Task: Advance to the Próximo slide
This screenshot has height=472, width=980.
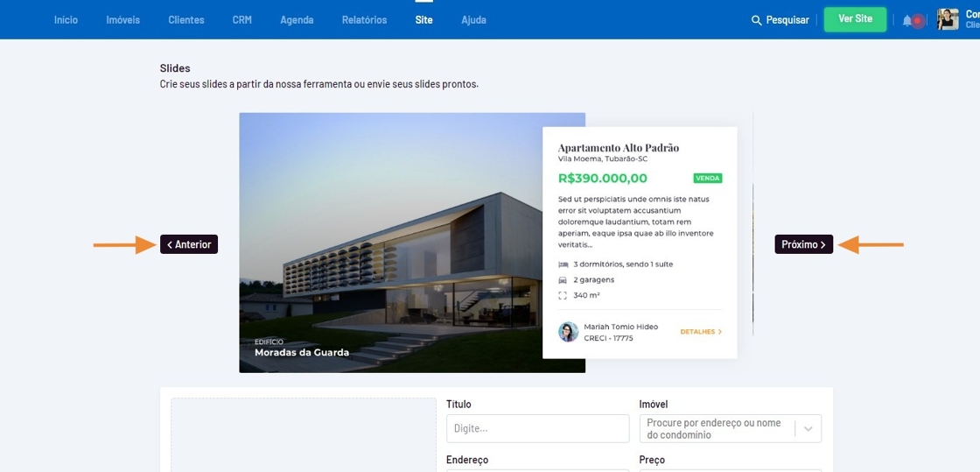Action: 803,244
